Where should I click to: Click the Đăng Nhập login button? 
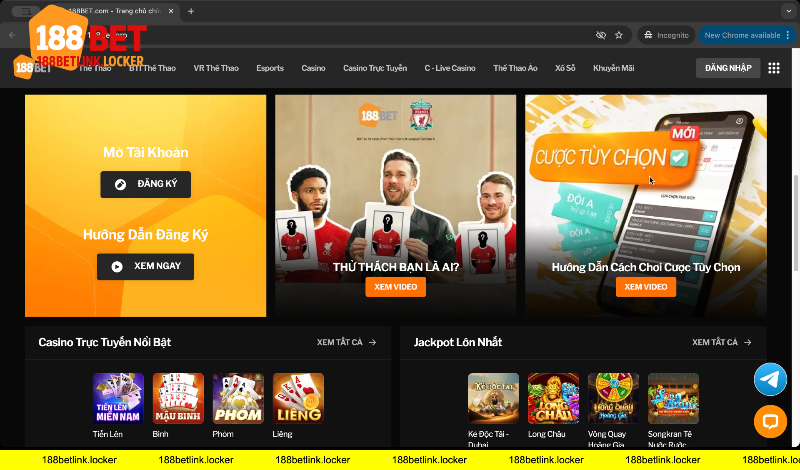726,68
